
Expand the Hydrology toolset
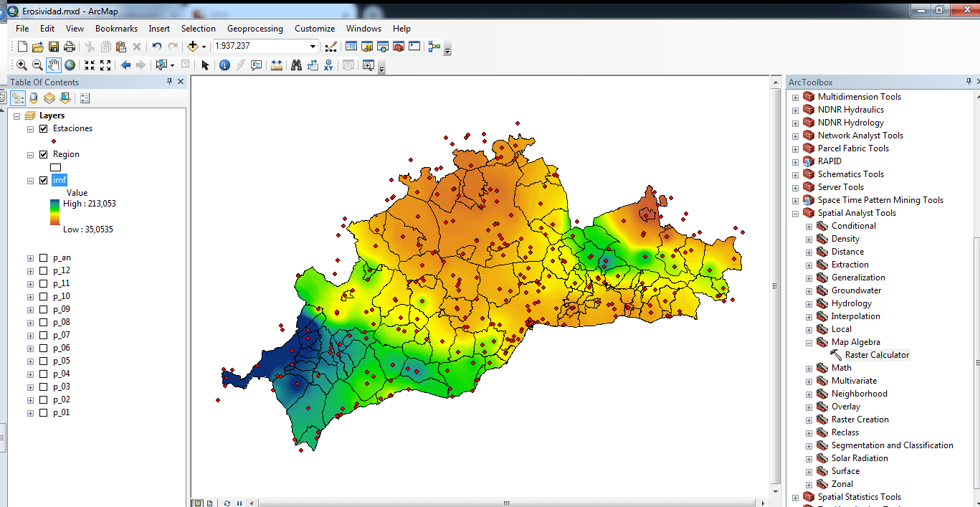coord(809,304)
